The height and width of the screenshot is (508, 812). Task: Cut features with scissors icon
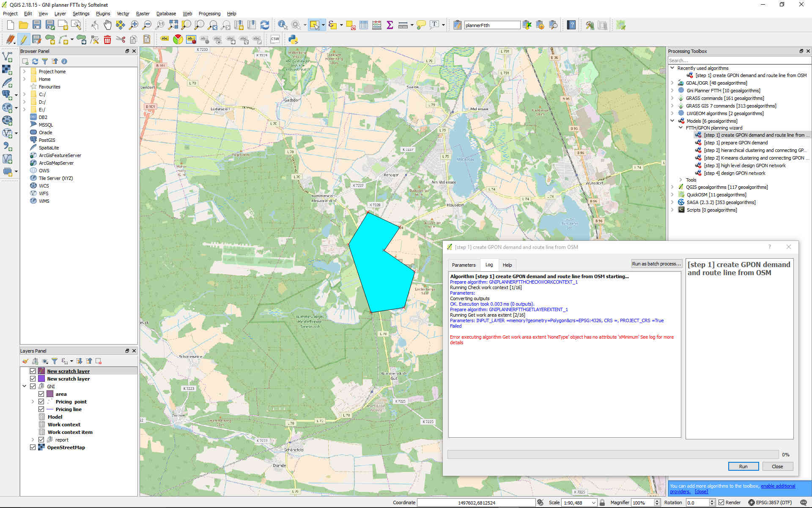121,40
